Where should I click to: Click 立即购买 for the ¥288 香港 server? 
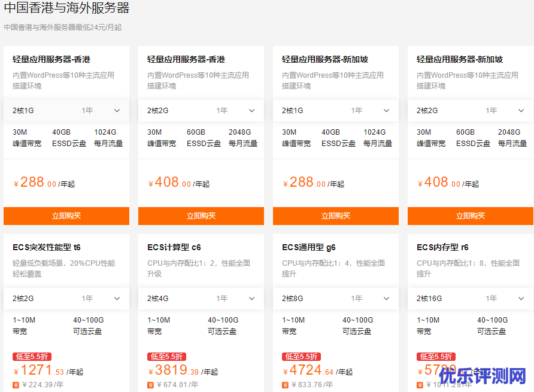pos(66,216)
